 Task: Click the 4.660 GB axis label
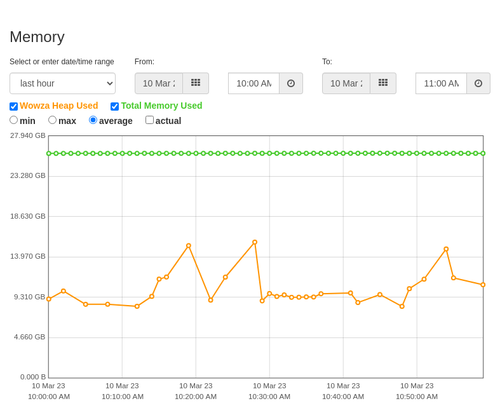tap(30, 337)
